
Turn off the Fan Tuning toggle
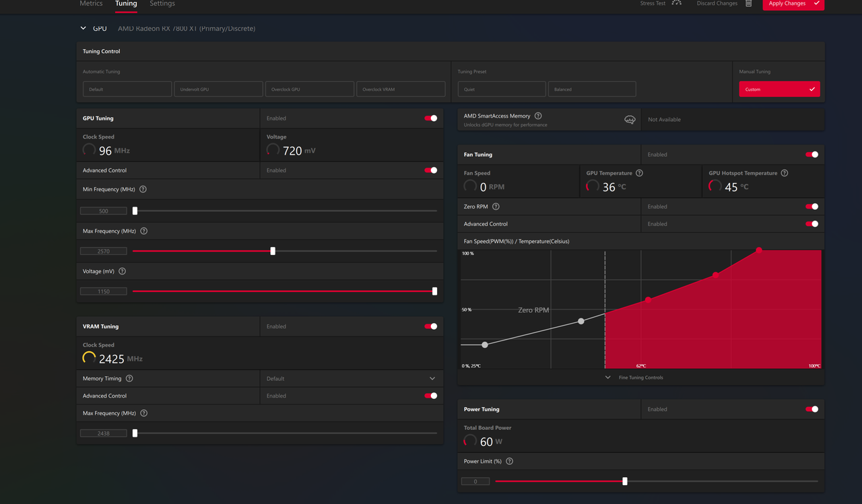(811, 154)
